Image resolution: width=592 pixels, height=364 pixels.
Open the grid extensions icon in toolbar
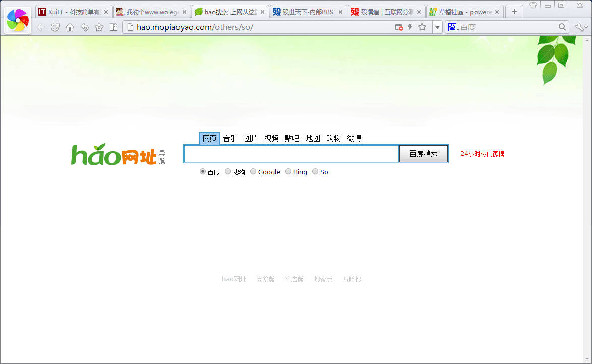113,27
